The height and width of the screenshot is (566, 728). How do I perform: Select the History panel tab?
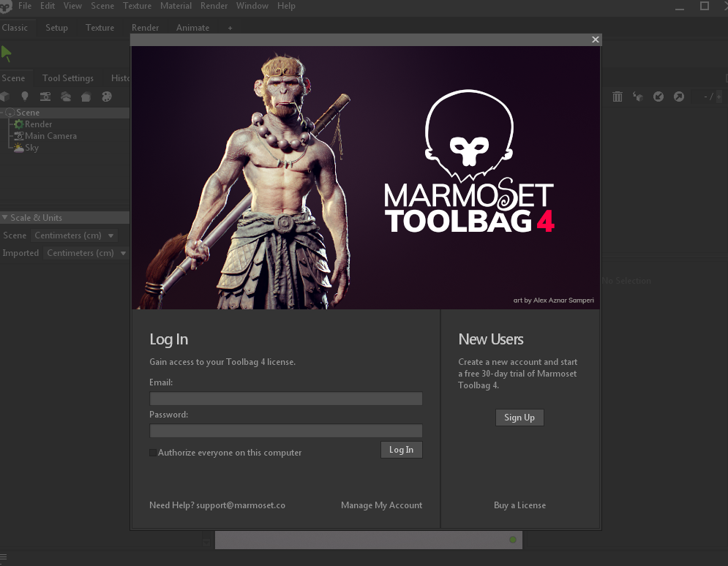click(120, 78)
